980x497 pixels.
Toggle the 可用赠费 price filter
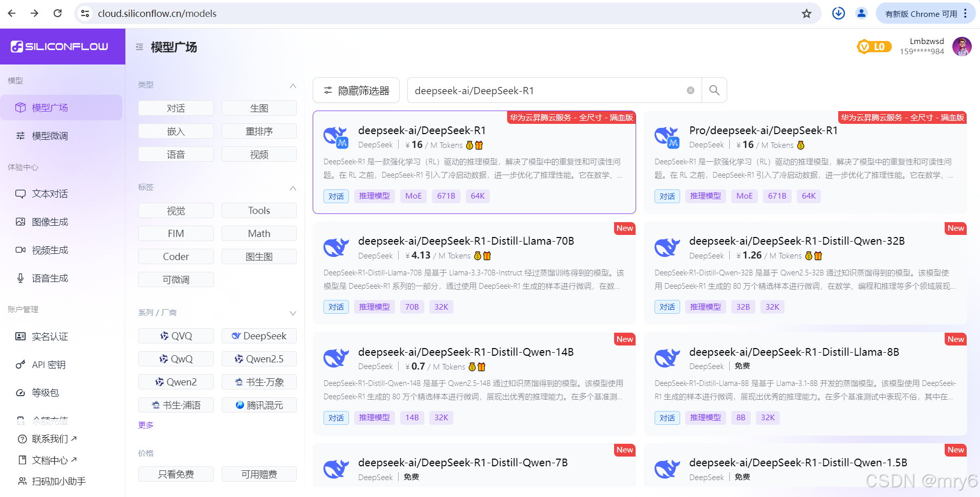(x=259, y=474)
